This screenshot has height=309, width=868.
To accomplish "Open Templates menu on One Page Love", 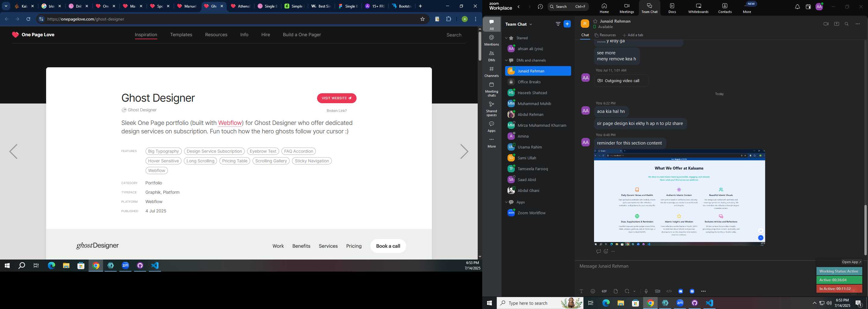I will 181,35.
